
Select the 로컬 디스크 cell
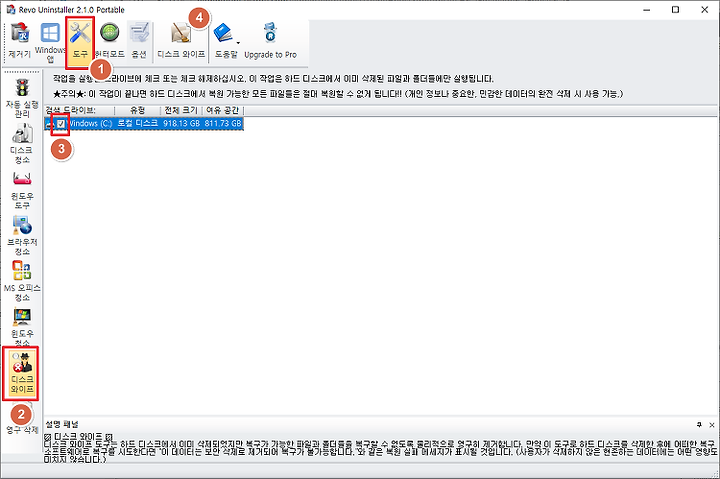(137, 123)
